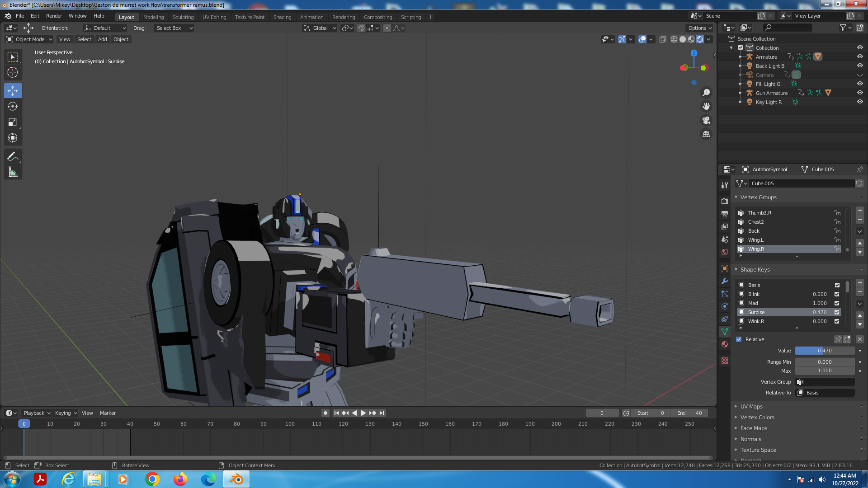
Task: Switch to wireframe viewport shading
Action: (674, 39)
